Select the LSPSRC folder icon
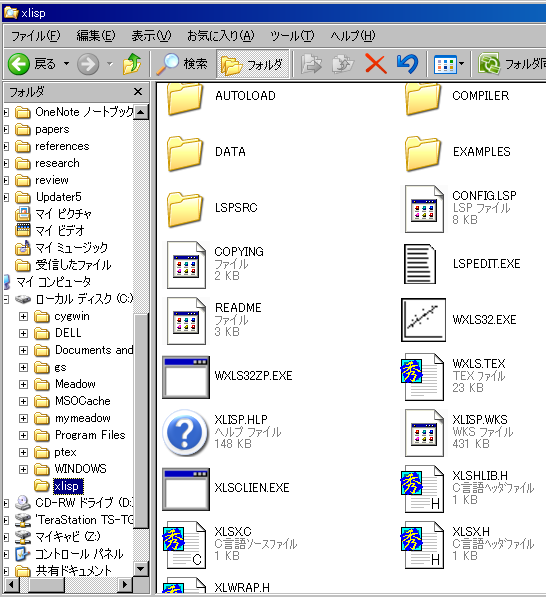This screenshot has width=546, height=597. pos(185,209)
